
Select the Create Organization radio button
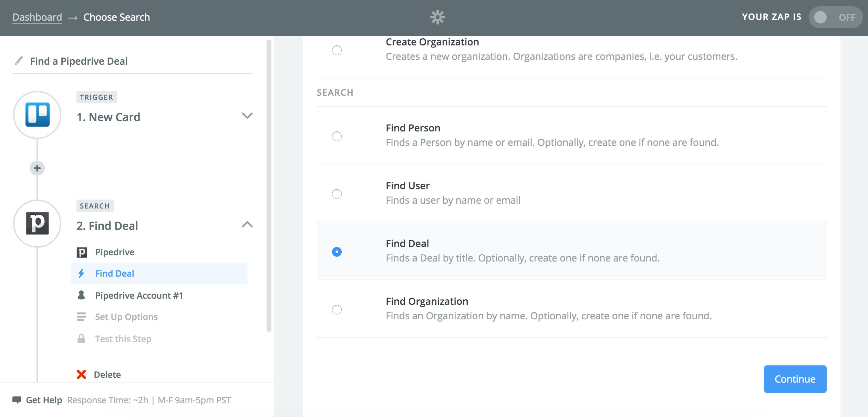(x=337, y=50)
